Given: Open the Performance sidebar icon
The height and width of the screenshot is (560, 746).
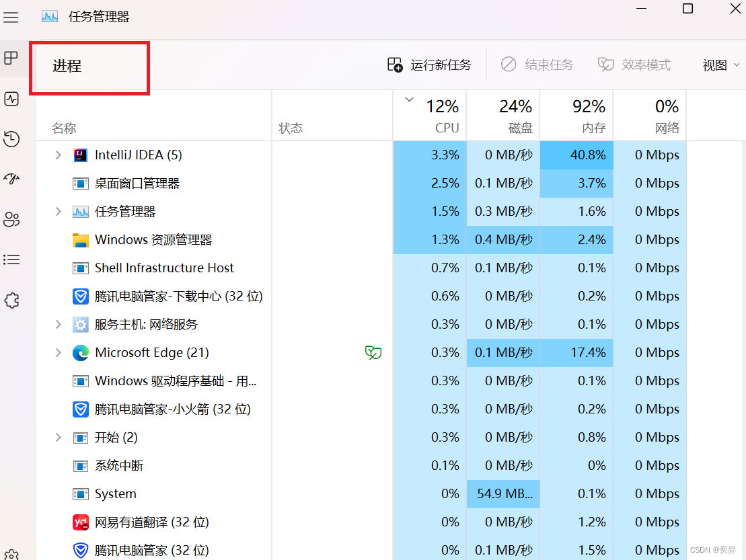Looking at the screenshot, I should [x=11, y=99].
